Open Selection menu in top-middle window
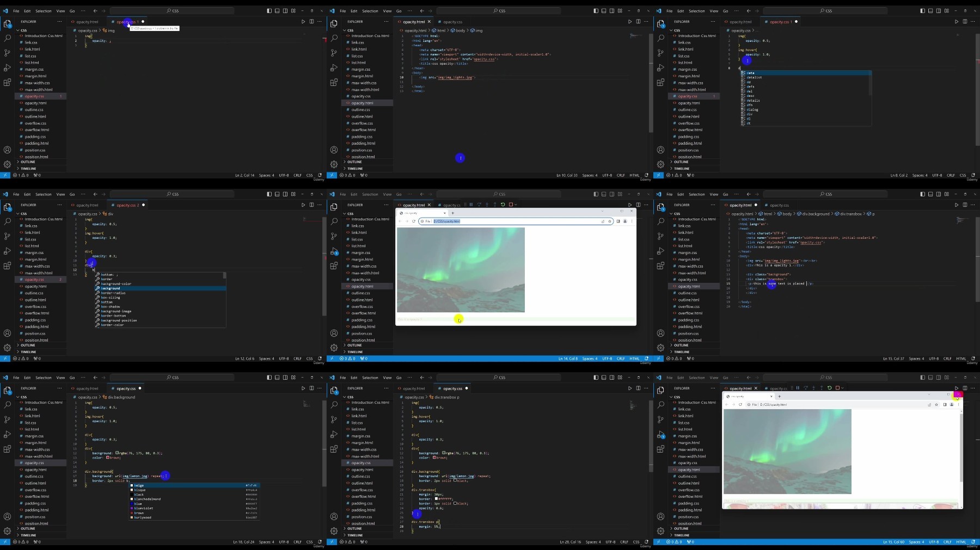This screenshot has height=550, width=980. click(x=370, y=11)
